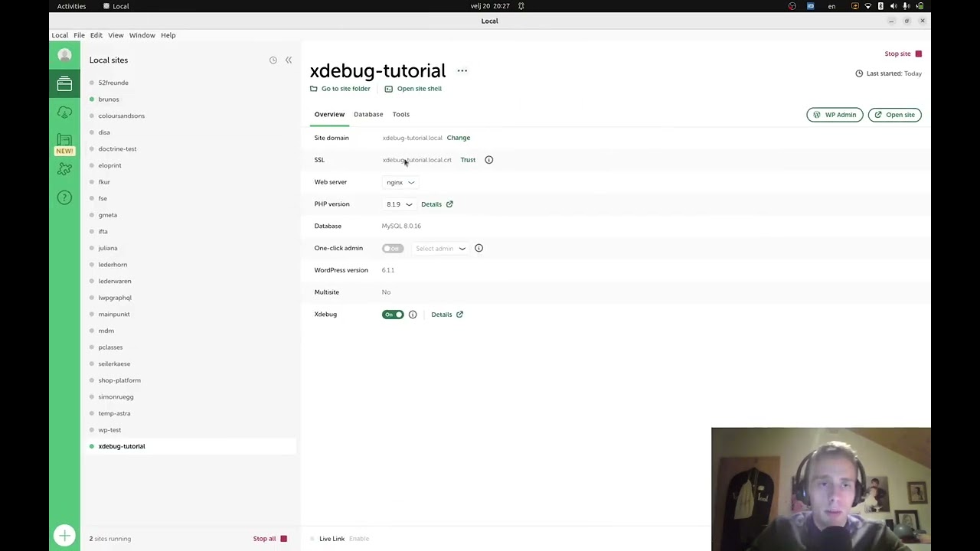Open the Web server nginx dropdown
The width and height of the screenshot is (980, 551).
point(400,182)
